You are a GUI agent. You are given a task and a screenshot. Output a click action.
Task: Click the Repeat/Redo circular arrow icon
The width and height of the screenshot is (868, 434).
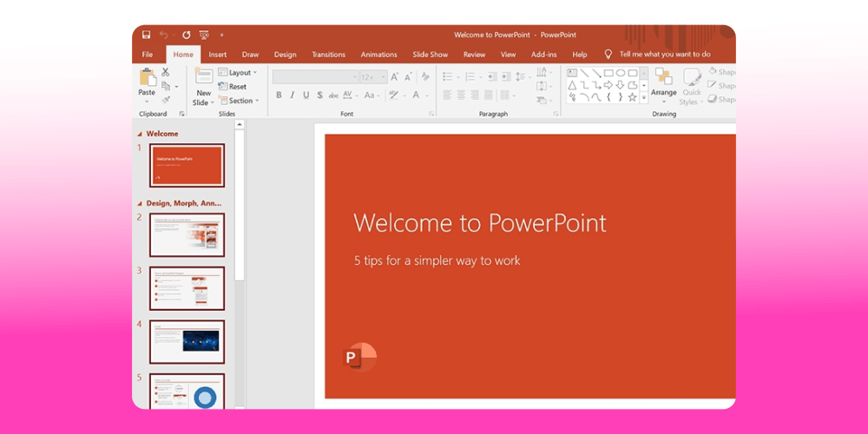(186, 35)
